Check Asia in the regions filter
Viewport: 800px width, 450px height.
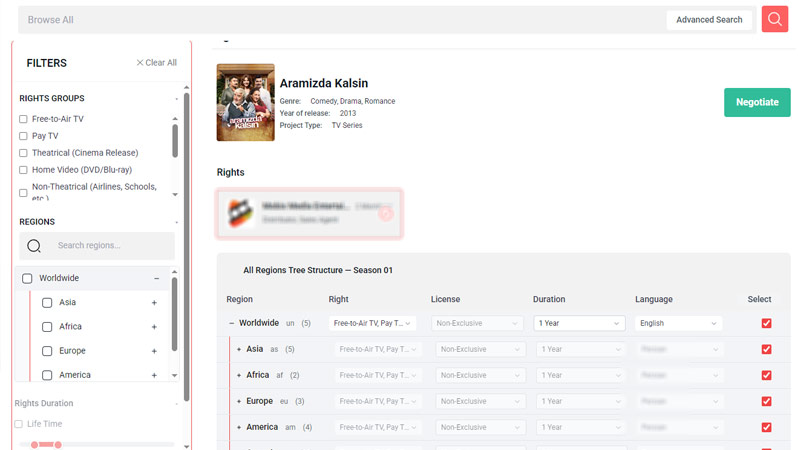click(47, 303)
